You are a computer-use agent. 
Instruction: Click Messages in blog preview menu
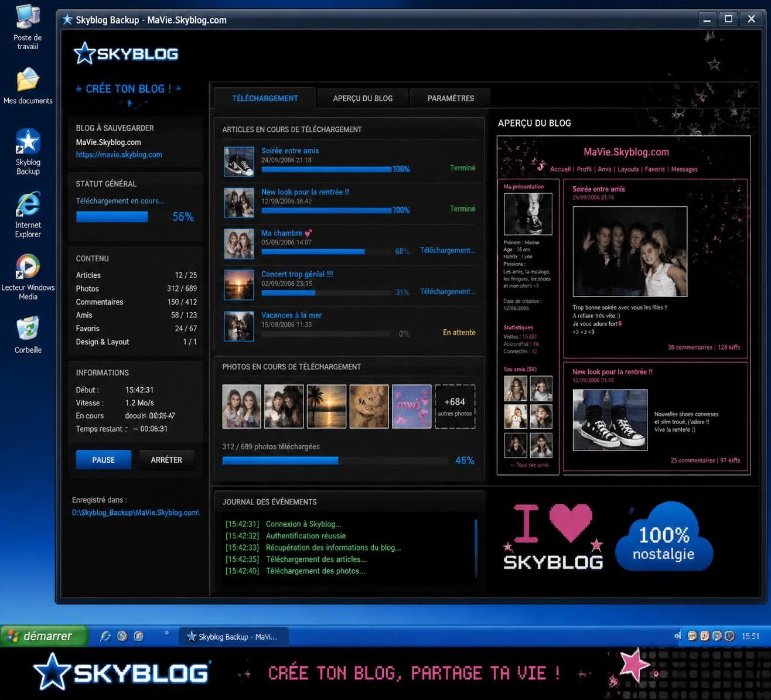point(684,169)
